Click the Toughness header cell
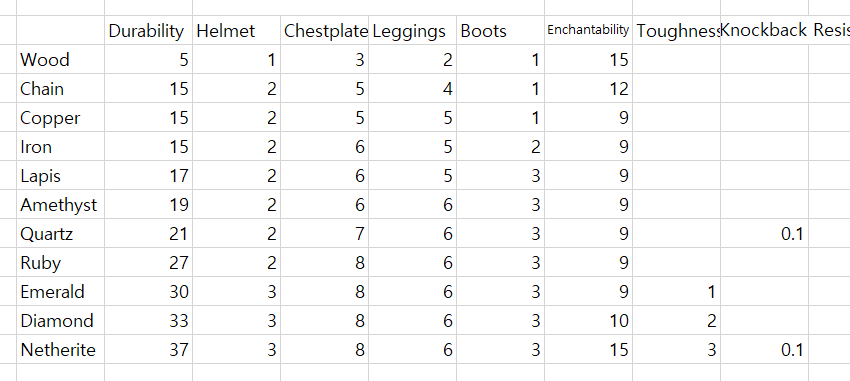This screenshot has width=850, height=381. [676, 30]
